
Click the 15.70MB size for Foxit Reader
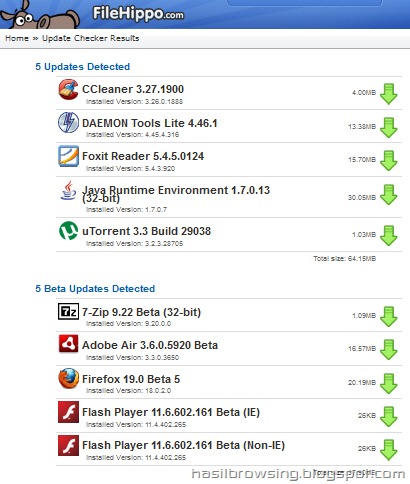(362, 159)
